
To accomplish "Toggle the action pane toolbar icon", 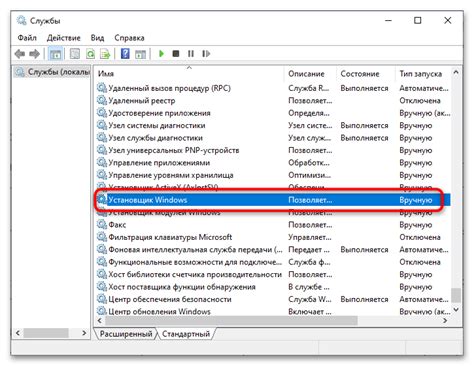I will [140, 54].
